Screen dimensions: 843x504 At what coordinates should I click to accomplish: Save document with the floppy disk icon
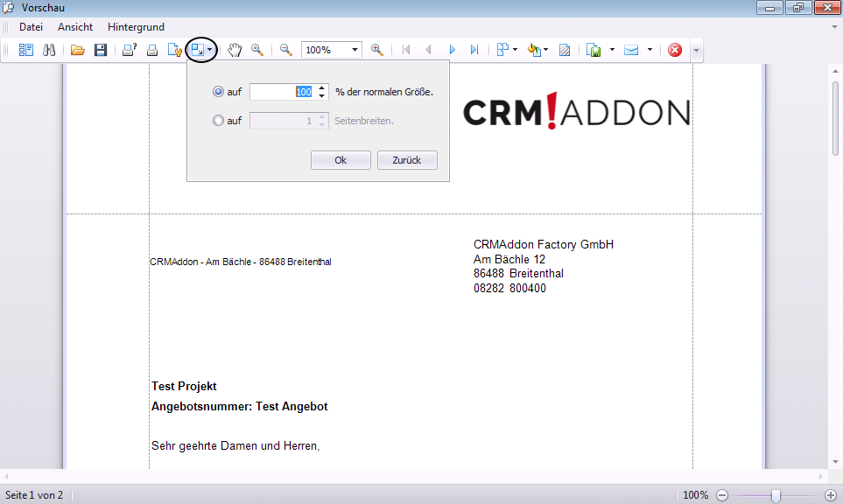click(101, 50)
